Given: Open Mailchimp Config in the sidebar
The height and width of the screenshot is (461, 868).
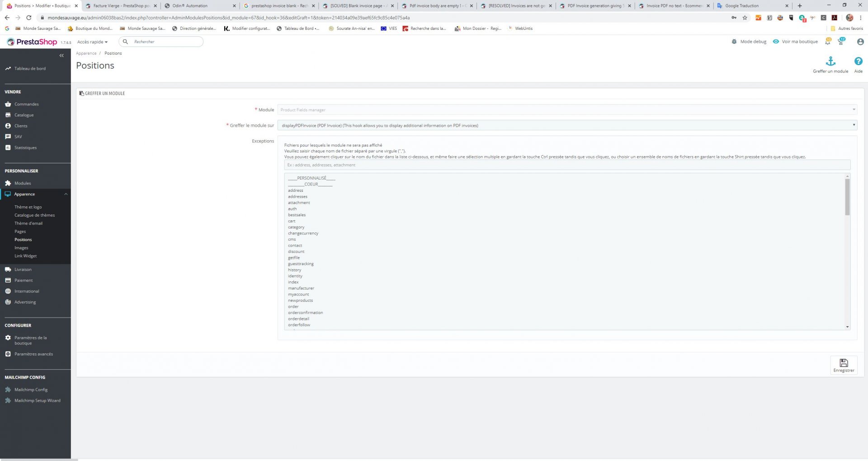Looking at the screenshot, I should point(31,390).
